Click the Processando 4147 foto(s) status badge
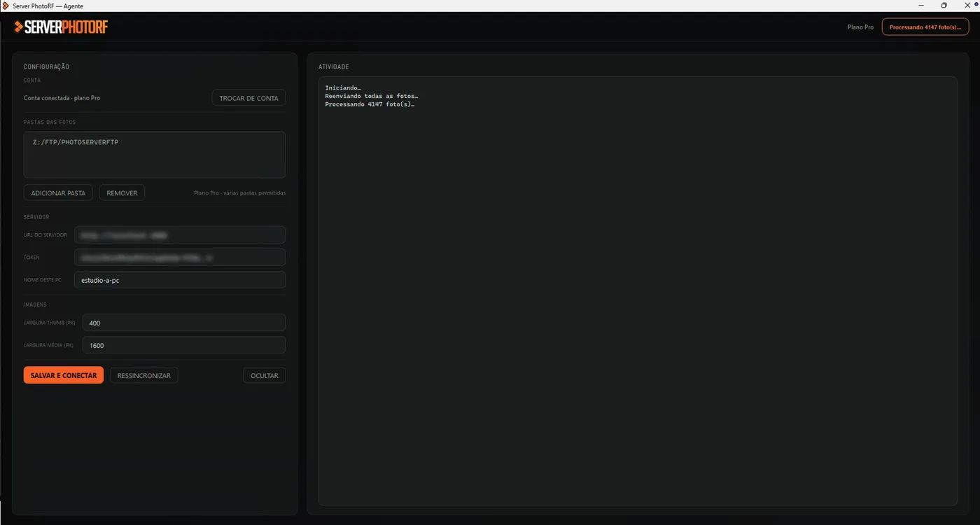Screen dimensions: 980x525 click(x=925, y=27)
